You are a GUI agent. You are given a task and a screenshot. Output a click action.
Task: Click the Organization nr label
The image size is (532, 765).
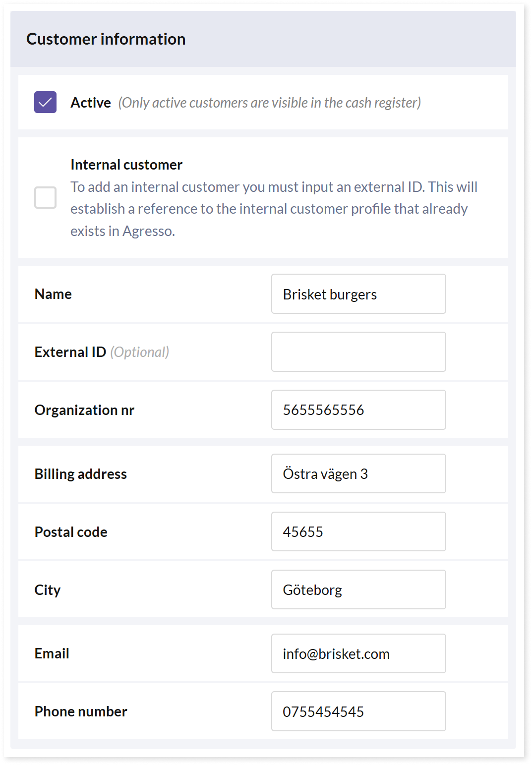click(84, 410)
